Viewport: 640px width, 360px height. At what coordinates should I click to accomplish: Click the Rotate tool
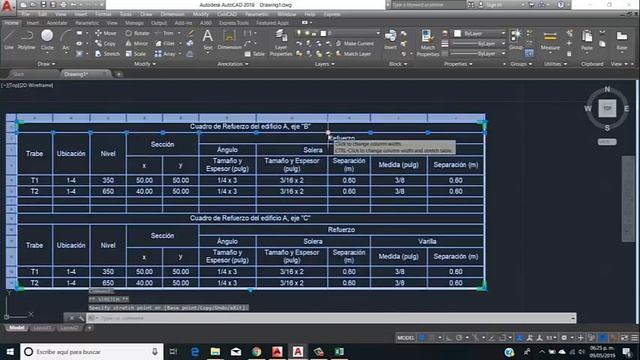[x=137, y=33]
